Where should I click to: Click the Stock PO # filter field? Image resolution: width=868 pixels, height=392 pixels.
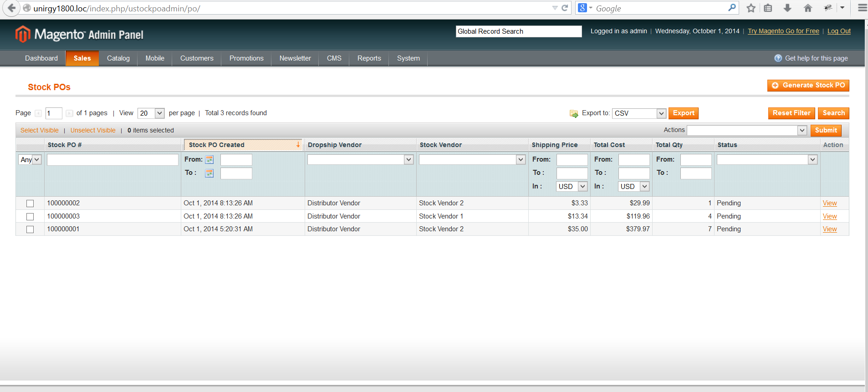tap(112, 160)
